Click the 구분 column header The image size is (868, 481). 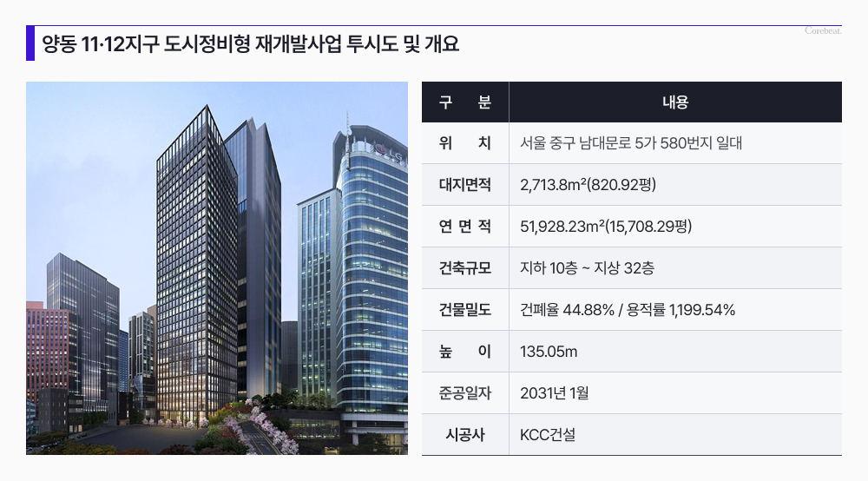click(x=465, y=102)
